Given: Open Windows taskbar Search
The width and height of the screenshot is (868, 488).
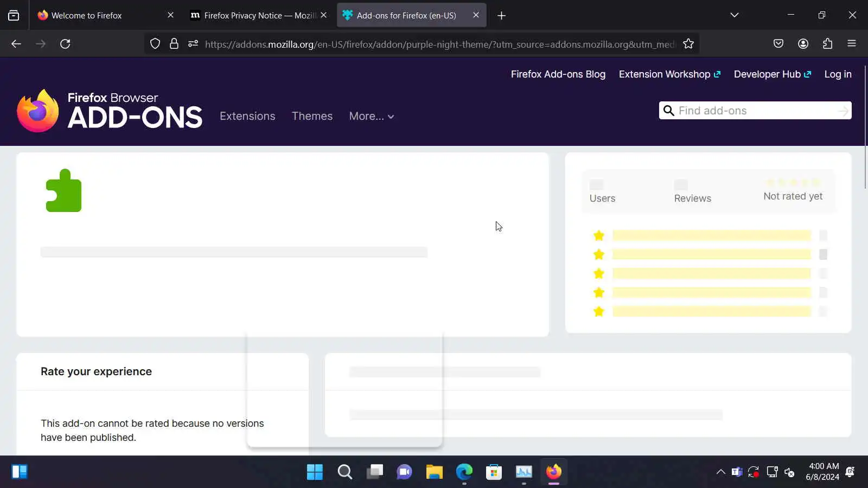Looking at the screenshot, I should (x=344, y=472).
